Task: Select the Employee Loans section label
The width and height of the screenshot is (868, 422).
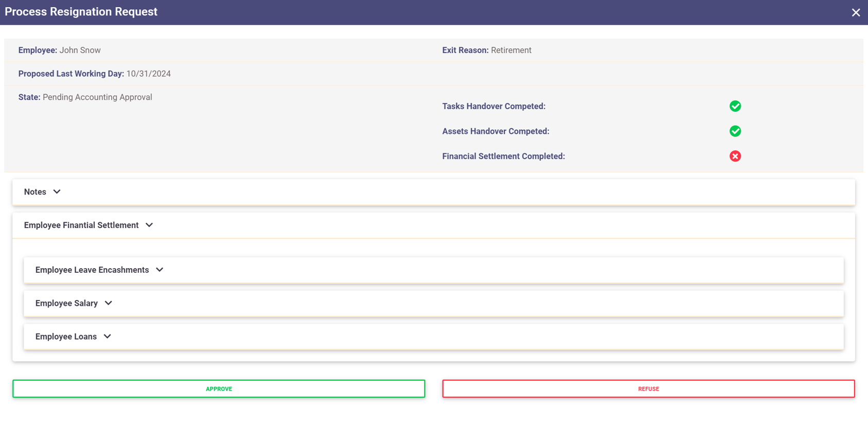Action: pyautogui.click(x=66, y=337)
